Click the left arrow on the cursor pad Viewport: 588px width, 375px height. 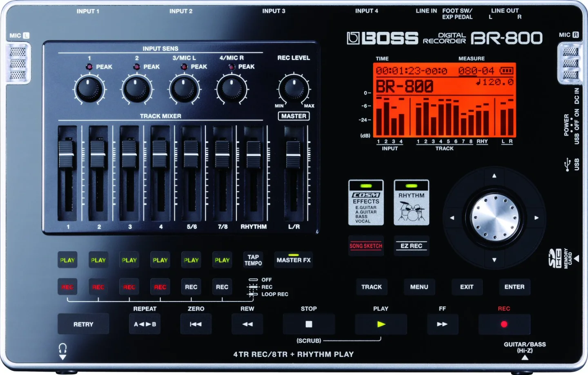click(452, 218)
